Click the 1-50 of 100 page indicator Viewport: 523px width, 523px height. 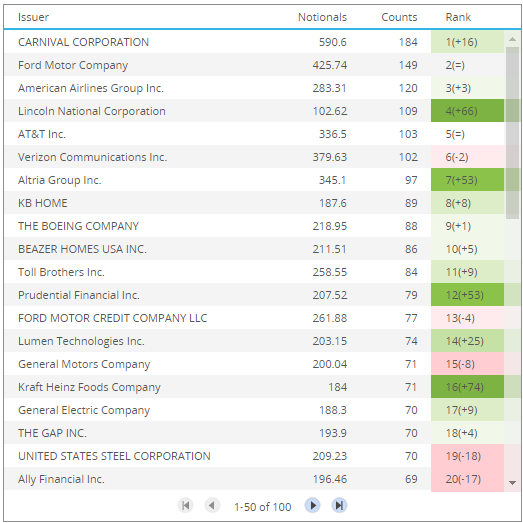(263, 507)
